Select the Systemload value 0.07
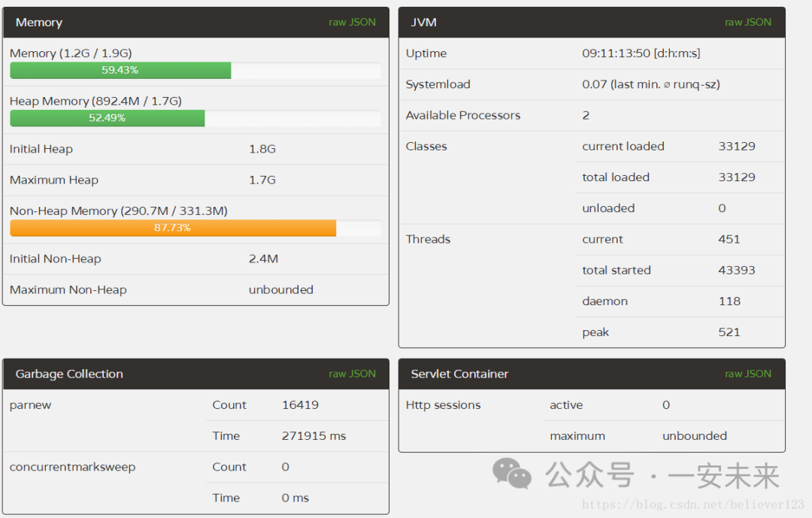 click(595, 84)
